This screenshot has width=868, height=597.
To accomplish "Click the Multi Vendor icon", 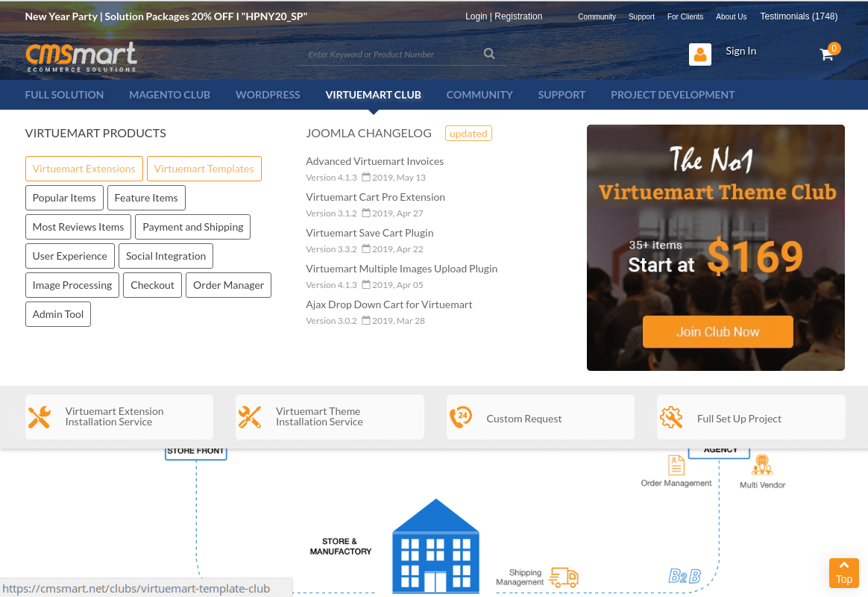I will point(762,465).
